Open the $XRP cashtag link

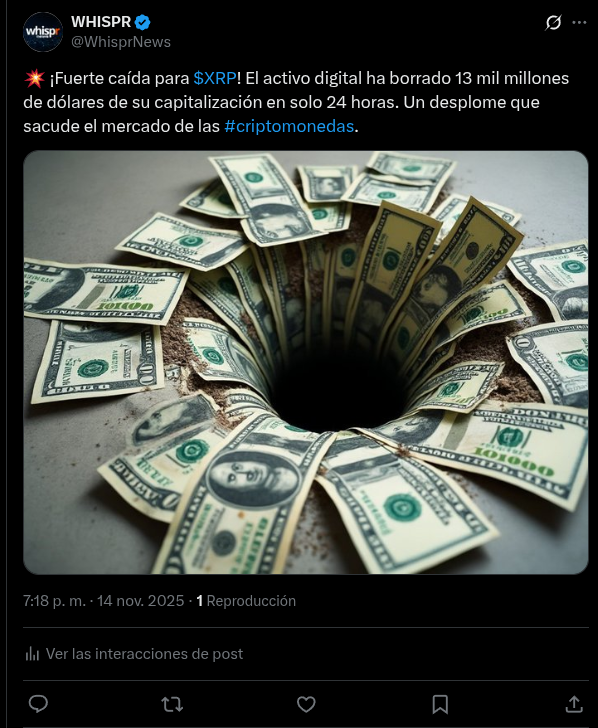[x=215, y=78]
